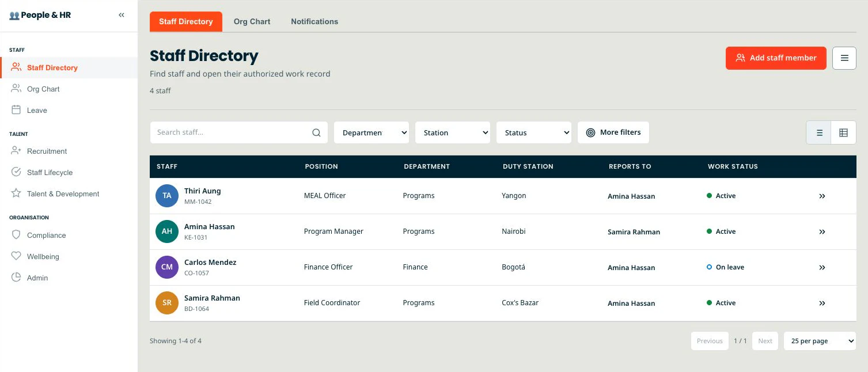The height and width of the screenshot is (372, 868).
Task: Click the search magnifier icon
Action: (x=316, y=132)
